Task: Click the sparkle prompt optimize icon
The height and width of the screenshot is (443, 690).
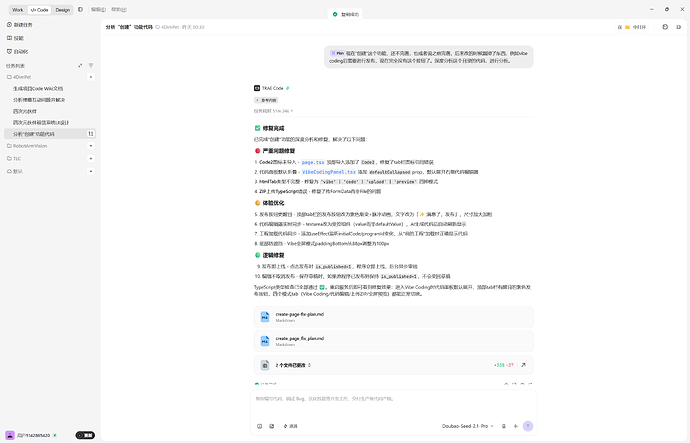Action: click(x=515, y=426)
